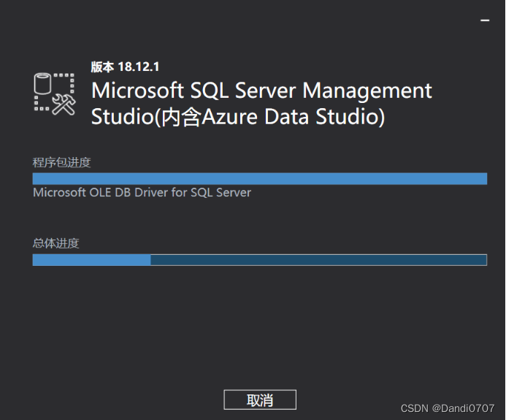Image resolution: width=506 pixels, height=420 pixels.
Task: Click the SQL Server Management Studio logo icon
Action: point(55,94)
